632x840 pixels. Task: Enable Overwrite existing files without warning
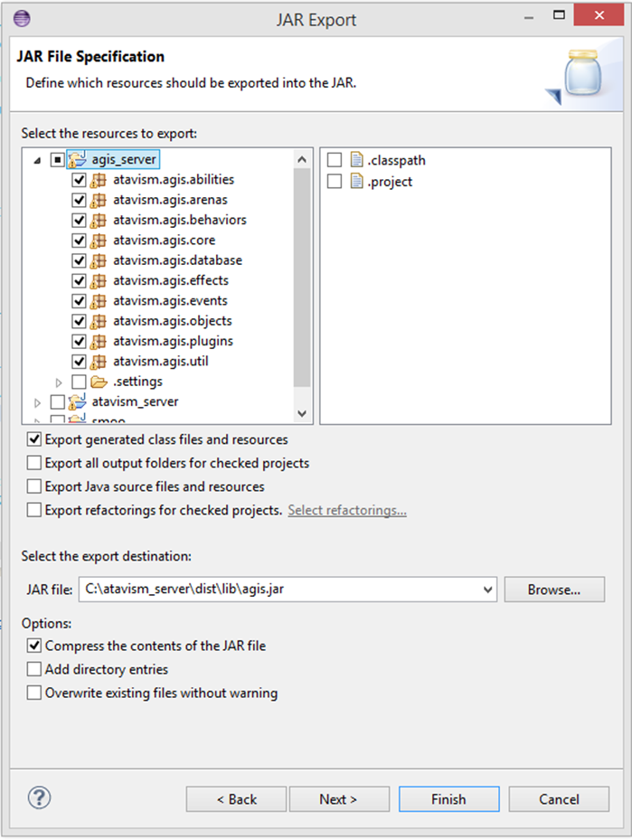[34, 694]
